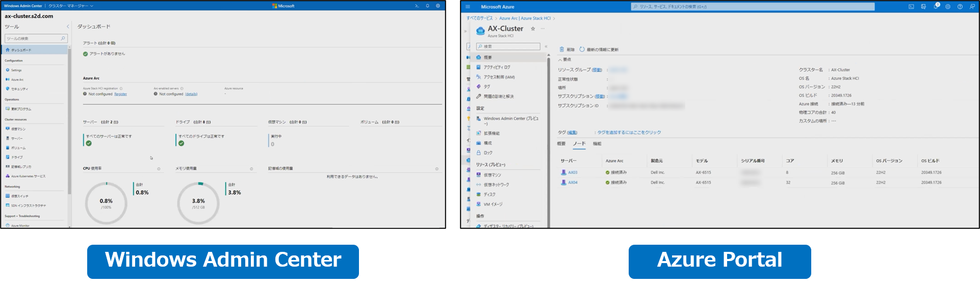Viewport: 980px width, 285px height.
Task: Click the (details) link for Arc-enabled servers
Action: click(x=191, y=94)
